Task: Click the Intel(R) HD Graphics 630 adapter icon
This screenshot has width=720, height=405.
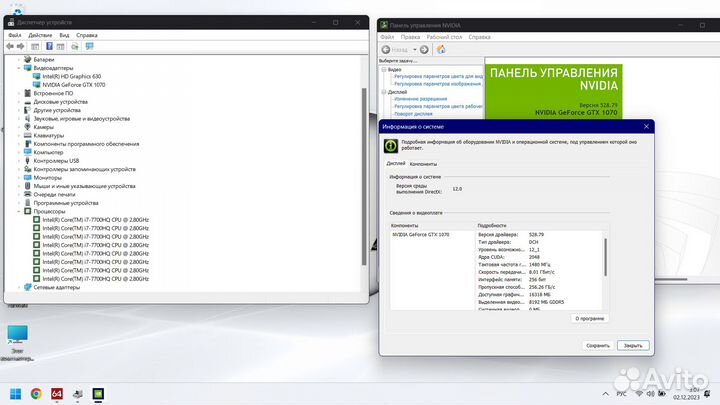Action: [37, 76]
